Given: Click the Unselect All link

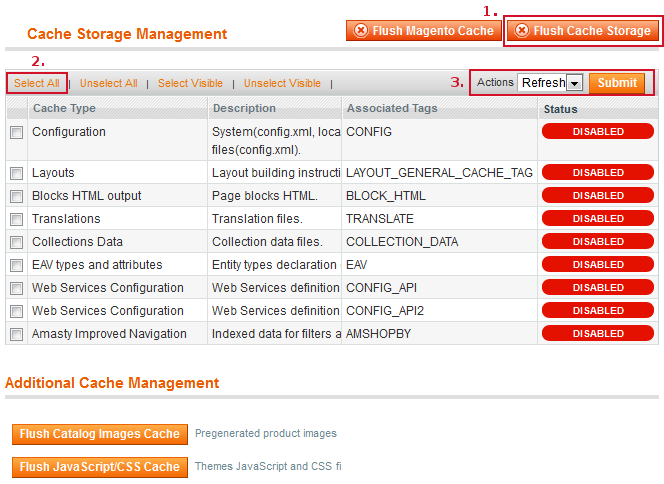Looking at the screenshot, I should tap(109, 83).
